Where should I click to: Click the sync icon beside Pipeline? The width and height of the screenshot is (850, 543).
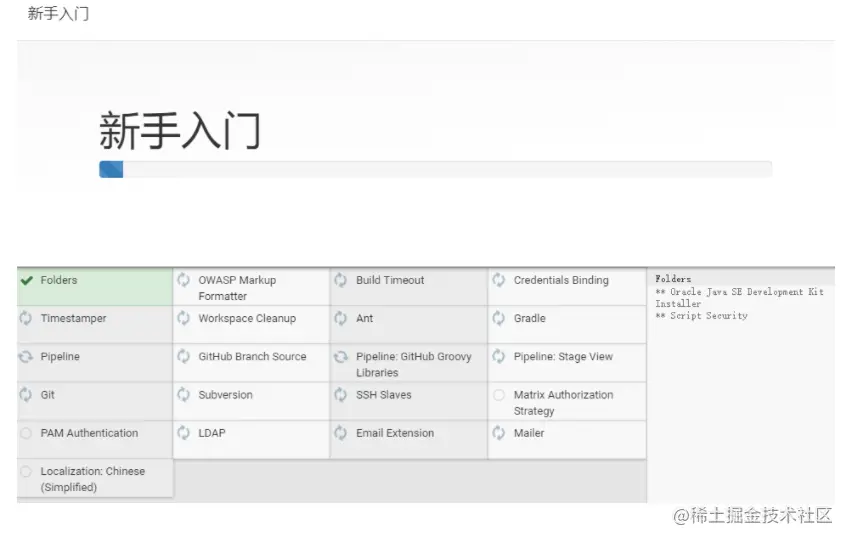[26, 357]
